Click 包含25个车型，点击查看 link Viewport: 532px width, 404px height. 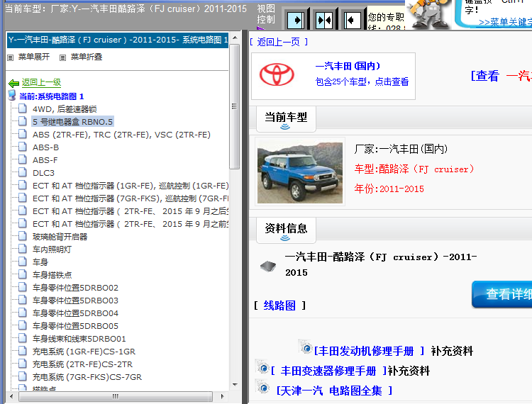click(362, 82)
